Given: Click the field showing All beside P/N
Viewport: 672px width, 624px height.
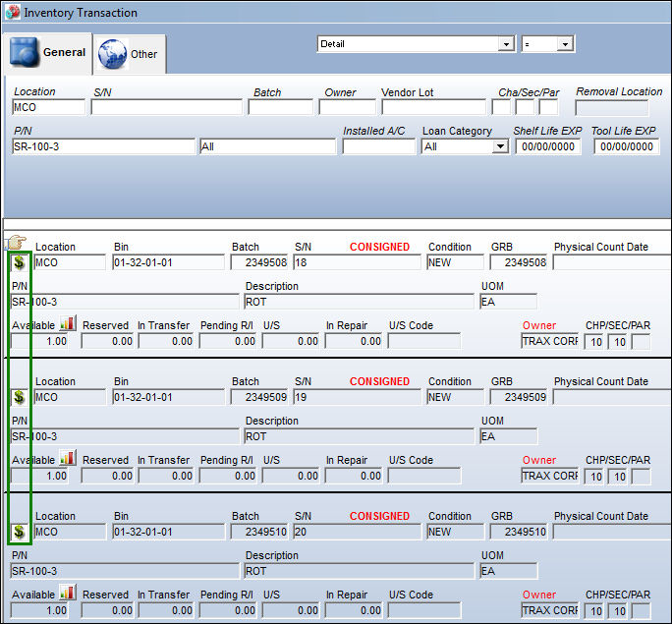Looking at the screenshot, I should coord(268,146).
